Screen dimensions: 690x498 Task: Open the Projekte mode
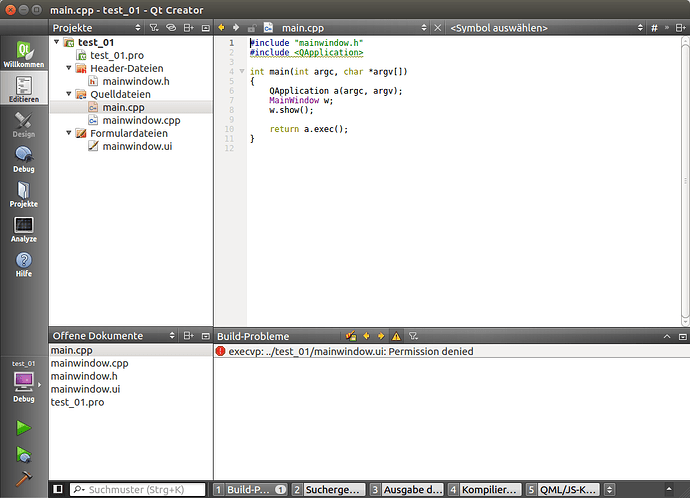coord(24,194)
